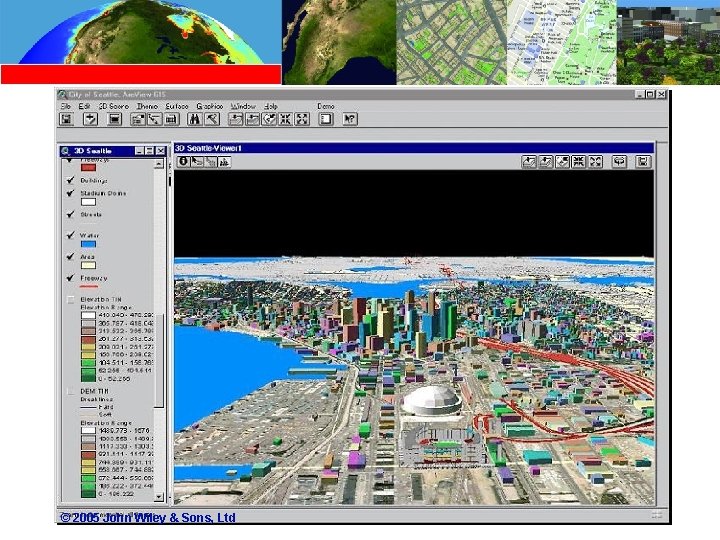
Task: Click the zoom-in arrows icon in 3D viewer
Action: 579,161
